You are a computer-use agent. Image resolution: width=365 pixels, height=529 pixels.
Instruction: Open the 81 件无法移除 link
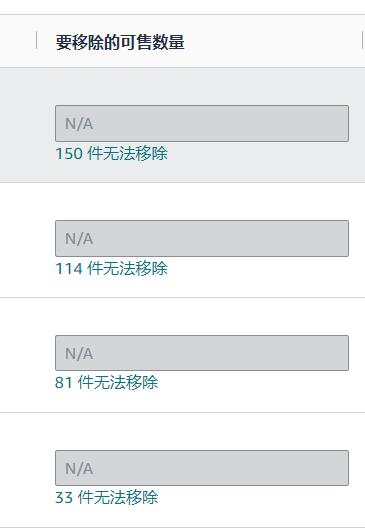pos(106,383)
